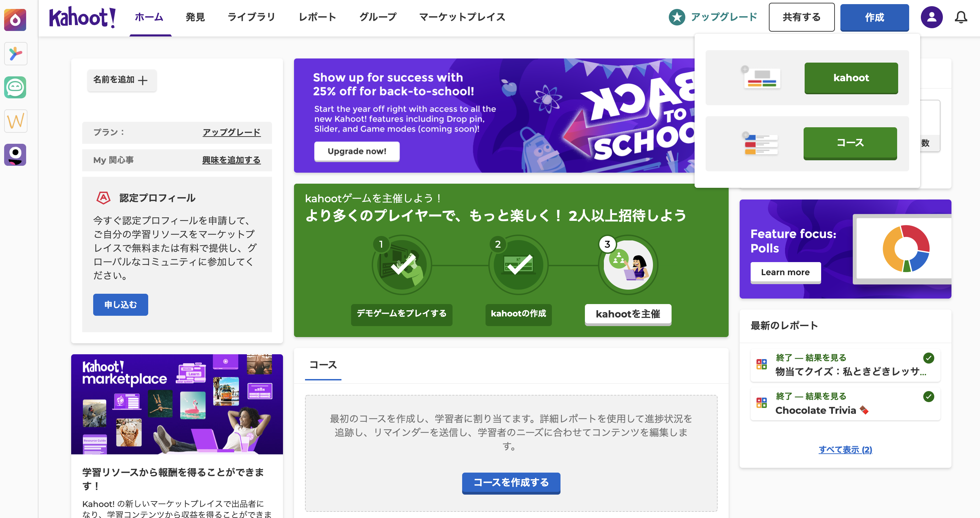
Task: Open the orange W app icon in the left sidebar
Action: [x=15, y=121]
